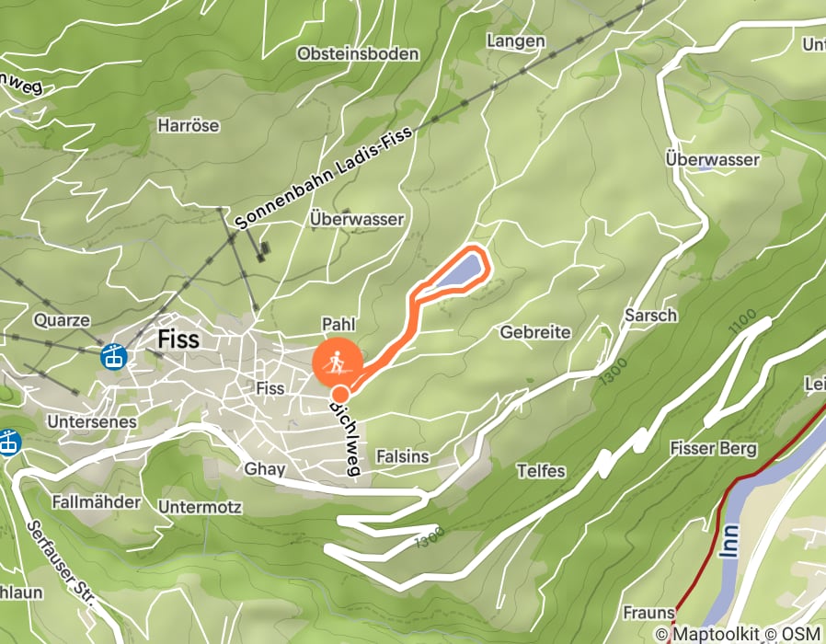Viewport: 826px width, 644px height.
Task: Click the Sonnenbahn Ladis-Fiss label
Action: point(323,179)
